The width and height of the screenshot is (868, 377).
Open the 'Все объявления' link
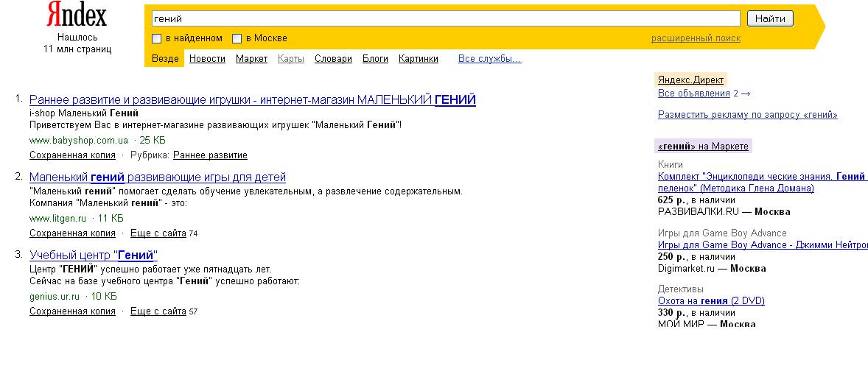click(x=693, y=94)
